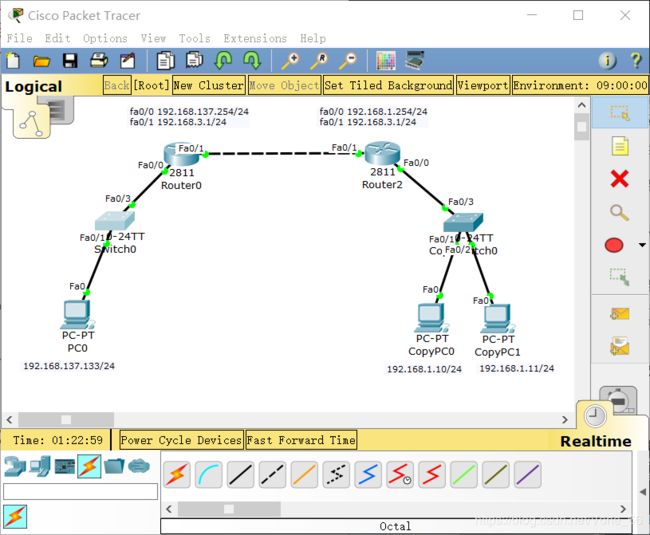This screenshot has width=650, height=535.
Task: Open the File menu
Action: tap(19, 38)
